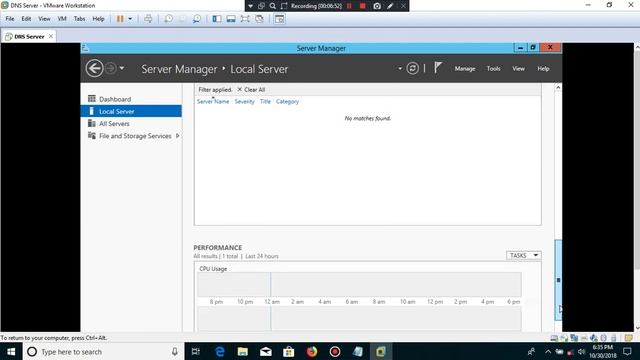Screen dimensions: 640x360
Task: Click microphone icon in taskbar search
Action: (x=175, y=351)
